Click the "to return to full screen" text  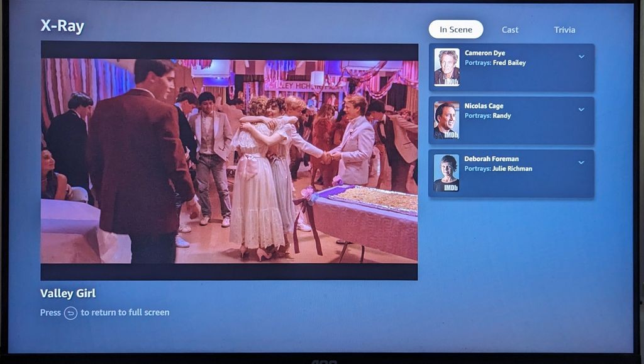pyautogui.click(x=125, y=312)
